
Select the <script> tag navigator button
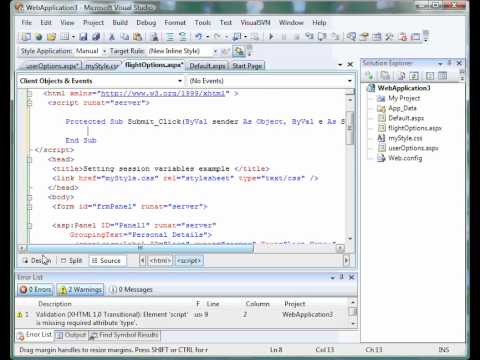[x=189, y=260]
